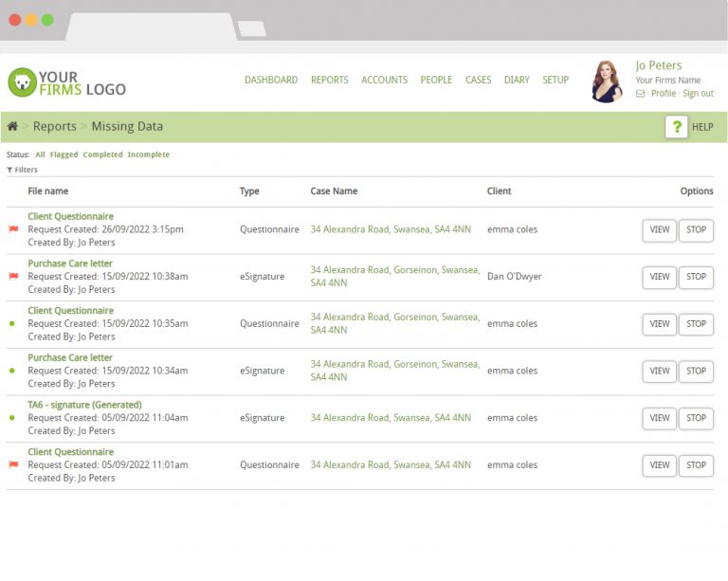Click the Sign out link
The image size is (728, 581).
(x=698, y=94)
